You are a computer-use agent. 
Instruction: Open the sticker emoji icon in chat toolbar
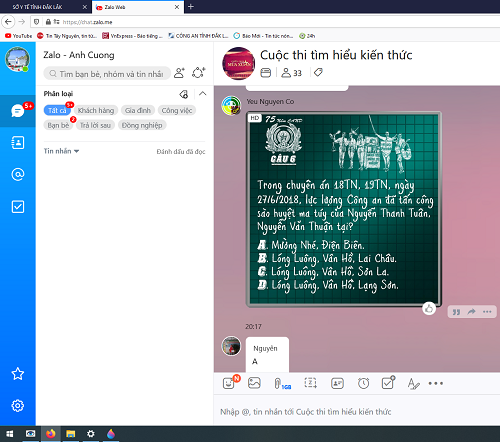coord(229,383)
